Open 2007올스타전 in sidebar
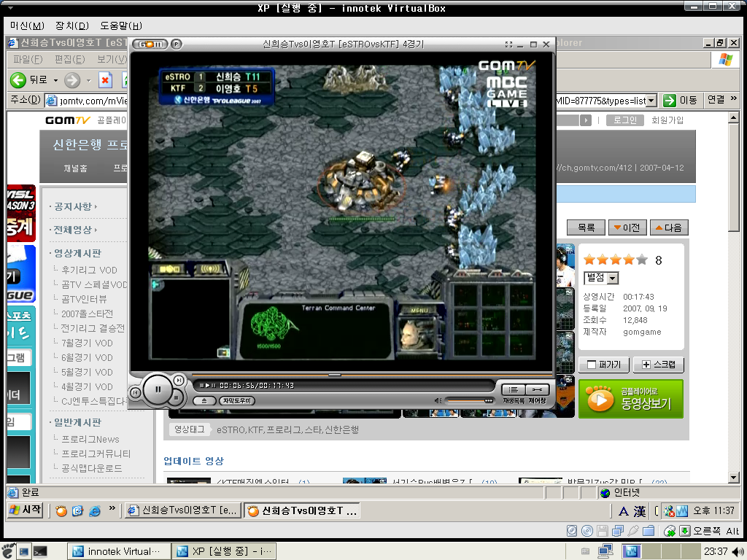747x560 pixels. pos(88,314)
